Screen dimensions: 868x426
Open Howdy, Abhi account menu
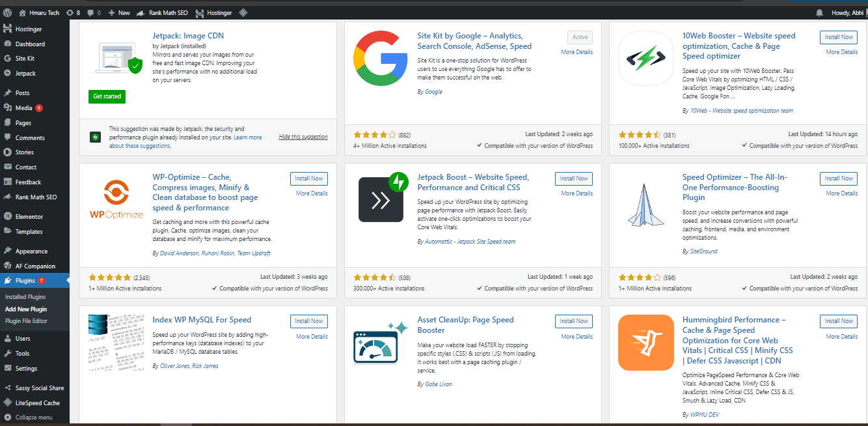click(847, 12)
